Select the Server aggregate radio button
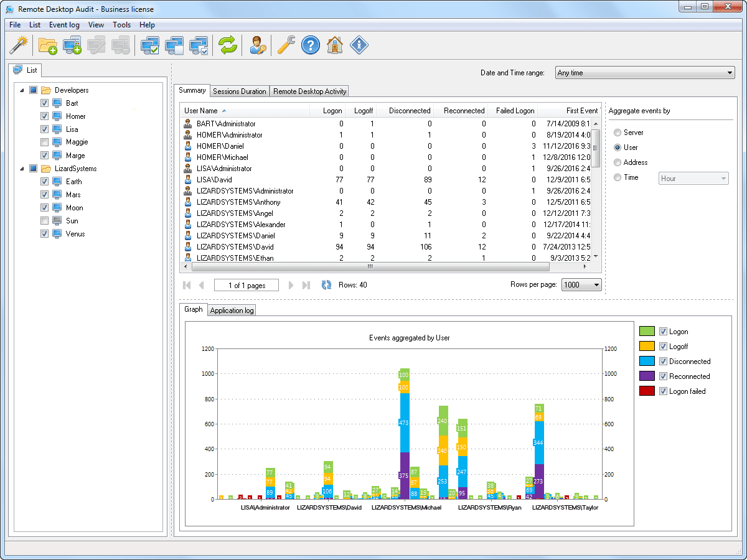Viewport: 747px width, 560px height. 618,133
